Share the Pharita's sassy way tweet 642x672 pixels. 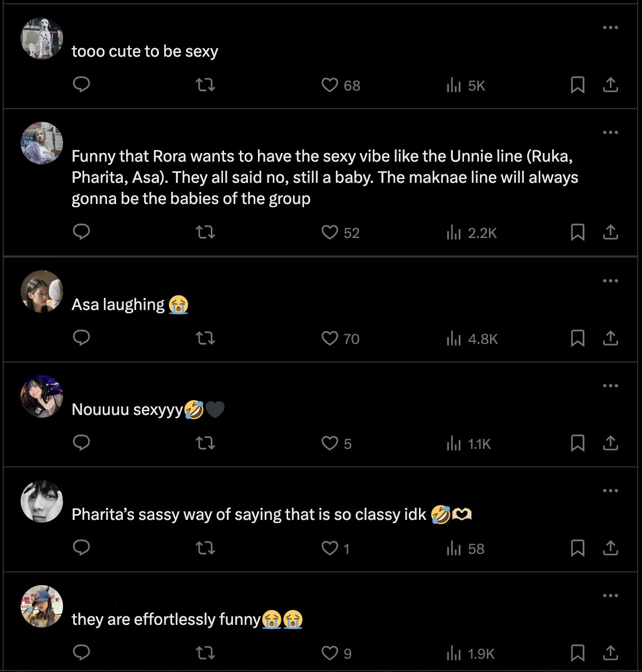[610, 548]
